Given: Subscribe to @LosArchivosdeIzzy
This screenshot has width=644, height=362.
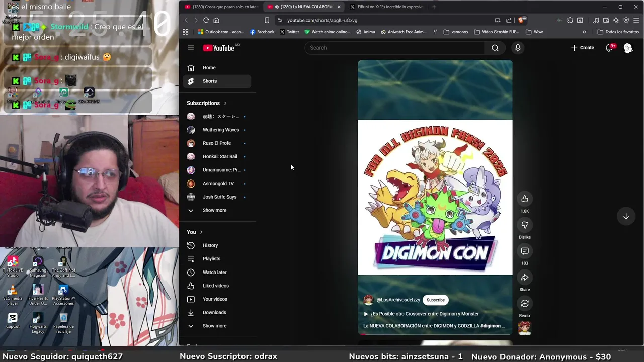Looking at the screenshot, I should 436,300.
